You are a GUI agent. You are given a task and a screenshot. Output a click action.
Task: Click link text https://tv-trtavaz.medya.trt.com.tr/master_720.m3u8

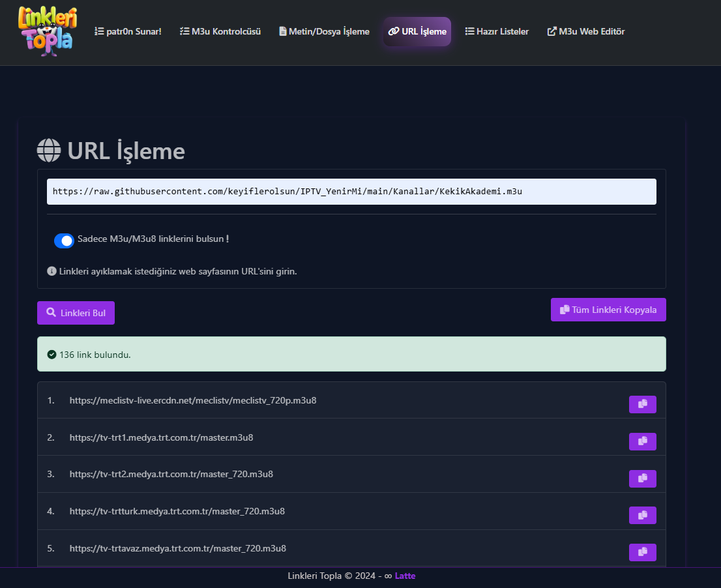click(177, 548)
